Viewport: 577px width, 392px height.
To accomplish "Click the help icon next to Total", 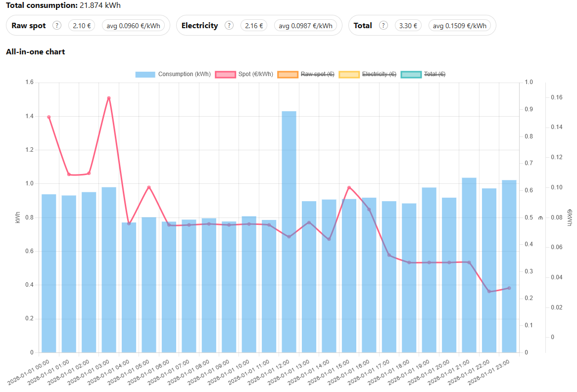I will [383, 26].
